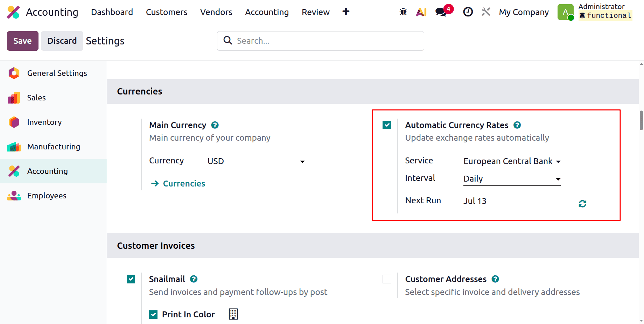Click the Administrator user name
Screen dimensions: 644x324
tap(601, 6)
